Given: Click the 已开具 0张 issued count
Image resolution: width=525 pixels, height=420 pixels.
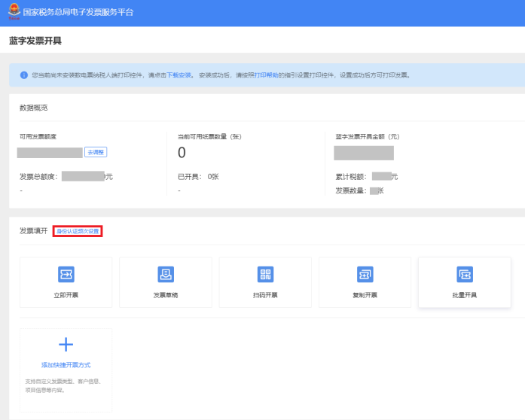Looking at the screenshot, I should (198, 176).
